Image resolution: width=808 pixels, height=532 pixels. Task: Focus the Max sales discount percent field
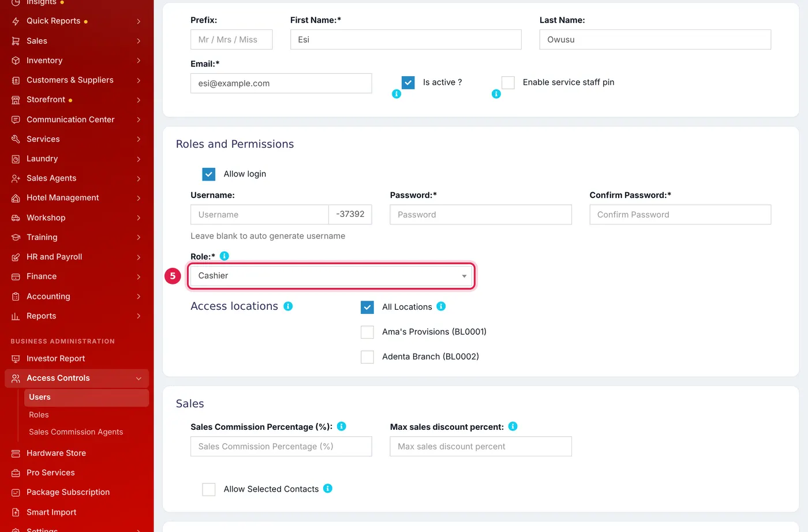(481, 447)
